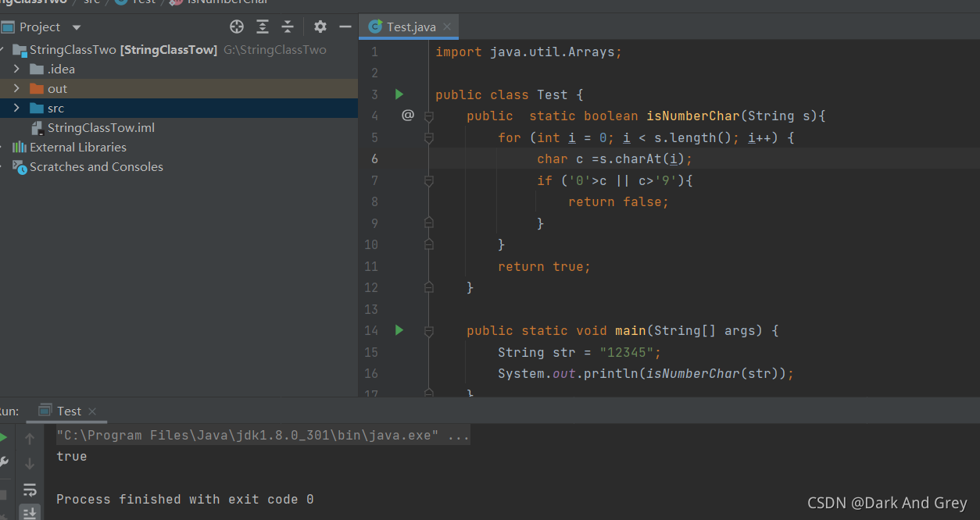
Task: Rerun Test with green play button
Action: (3, 438)
